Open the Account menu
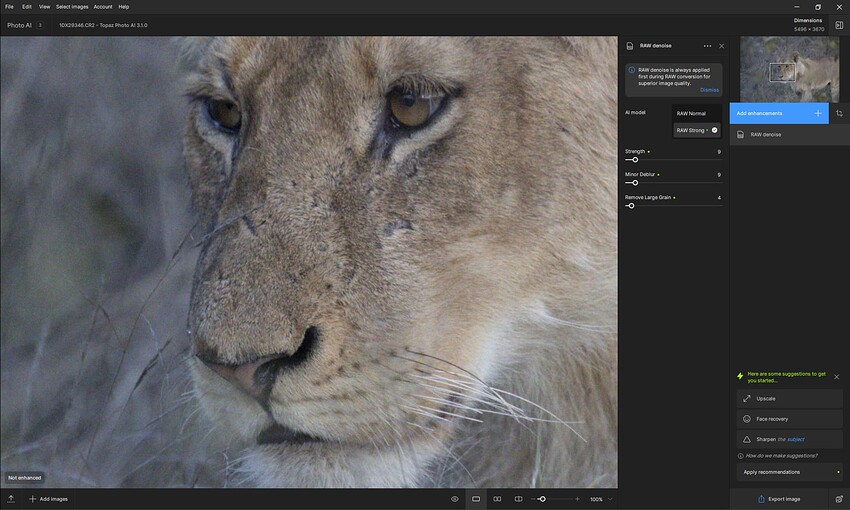This screenshot has height=510, width=850. tap(102, 7)
